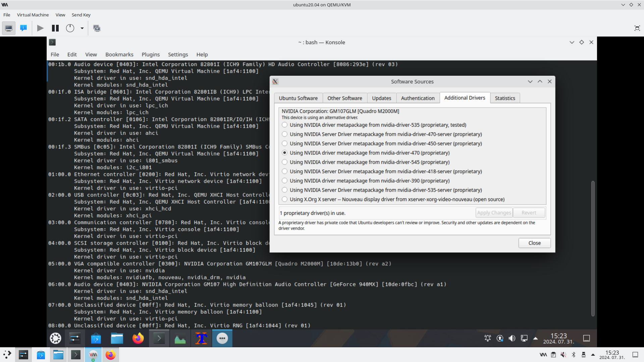Open host Virtual Machine Manager taskbar icon
The height and width of the screenshot is (362, 644).
(93, 355)
